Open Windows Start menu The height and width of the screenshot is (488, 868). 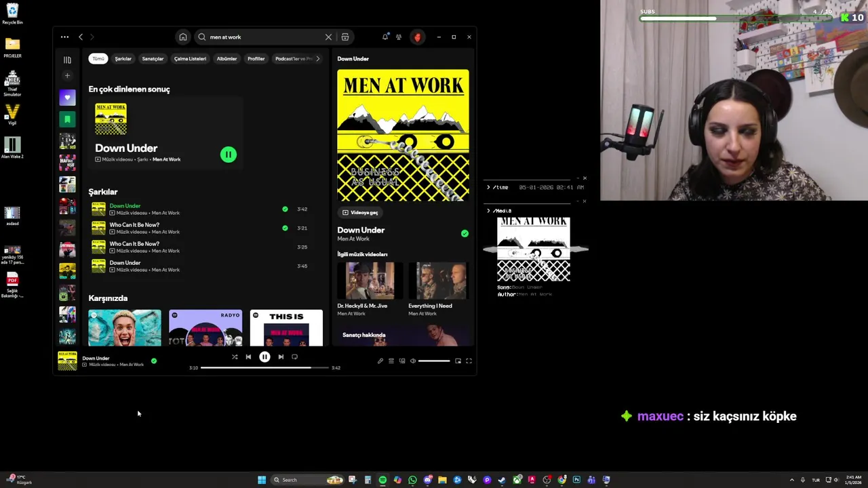[262, 480]
